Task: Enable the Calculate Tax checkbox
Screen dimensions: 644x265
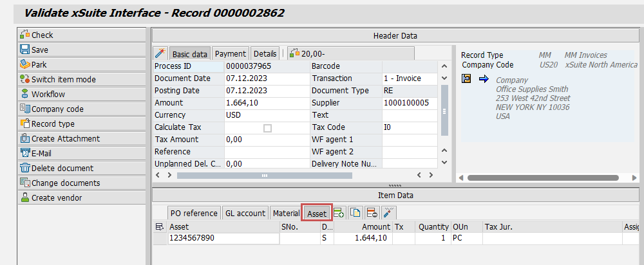Action: point(267,128)
